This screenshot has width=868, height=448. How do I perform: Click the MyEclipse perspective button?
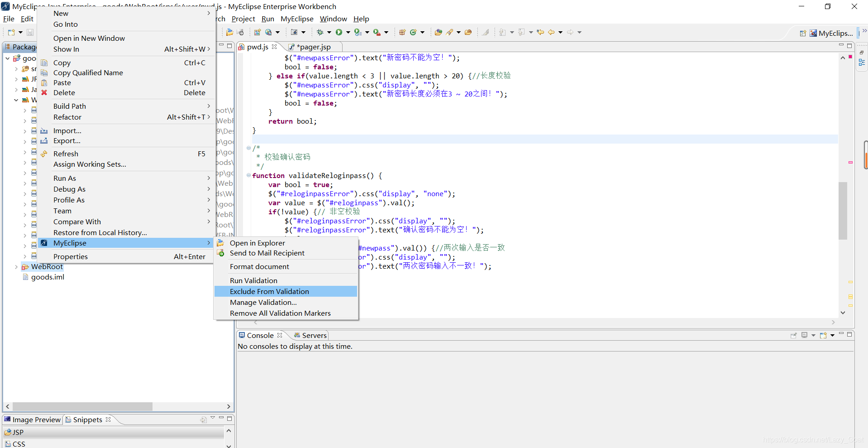831,33
